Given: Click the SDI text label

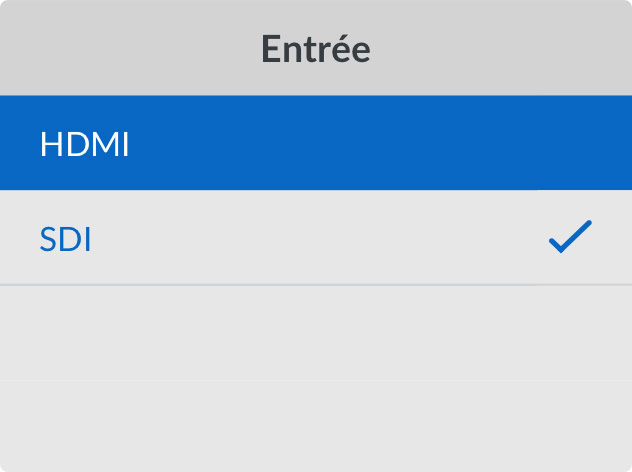Looking at the screenshot, I should click(x=66, y=240).
